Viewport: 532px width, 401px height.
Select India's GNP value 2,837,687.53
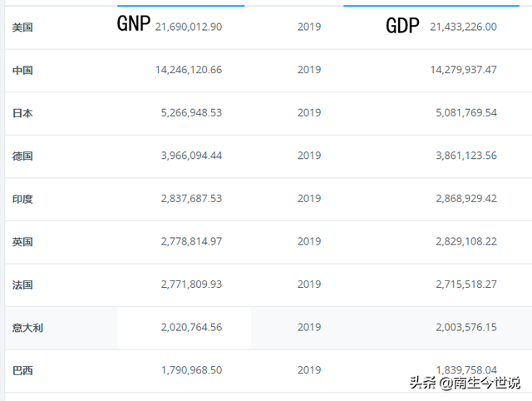click(x=189, y=199)
